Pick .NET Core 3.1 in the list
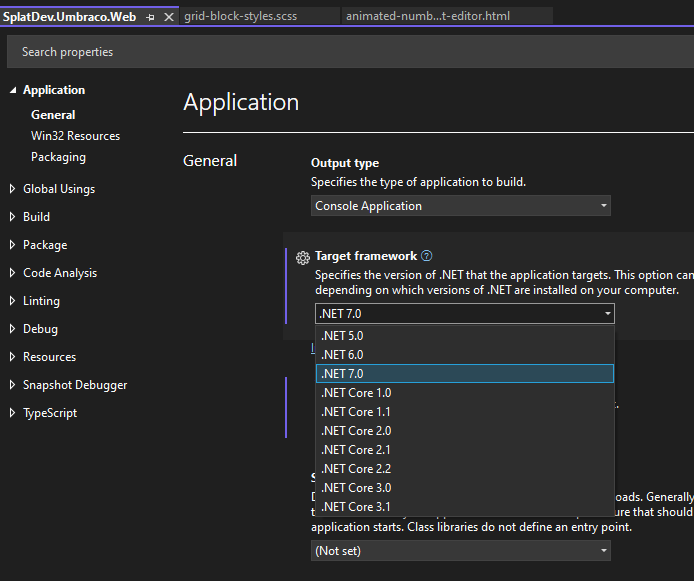This screenshot has height=581, width=694. tap(356, 507)
